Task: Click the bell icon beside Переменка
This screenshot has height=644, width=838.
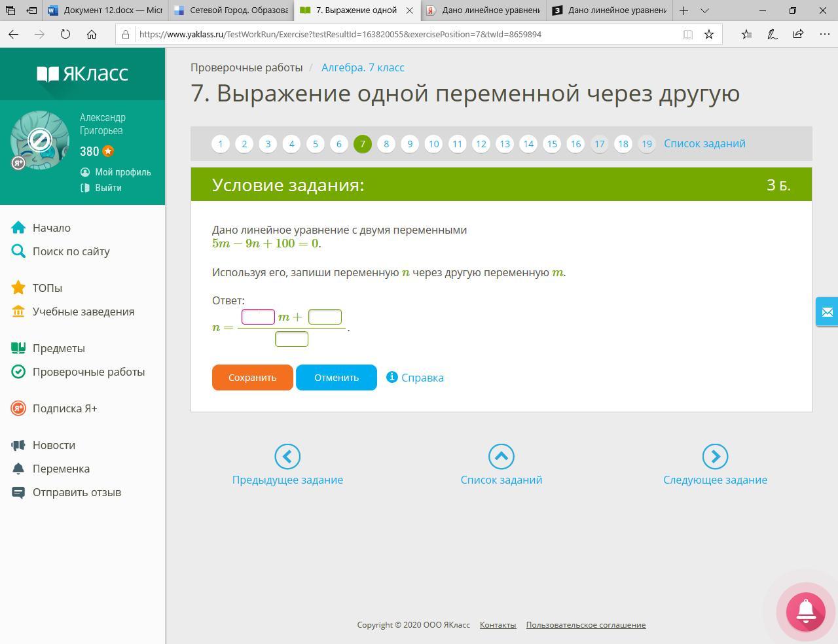Action: click(x=18, y=469)
